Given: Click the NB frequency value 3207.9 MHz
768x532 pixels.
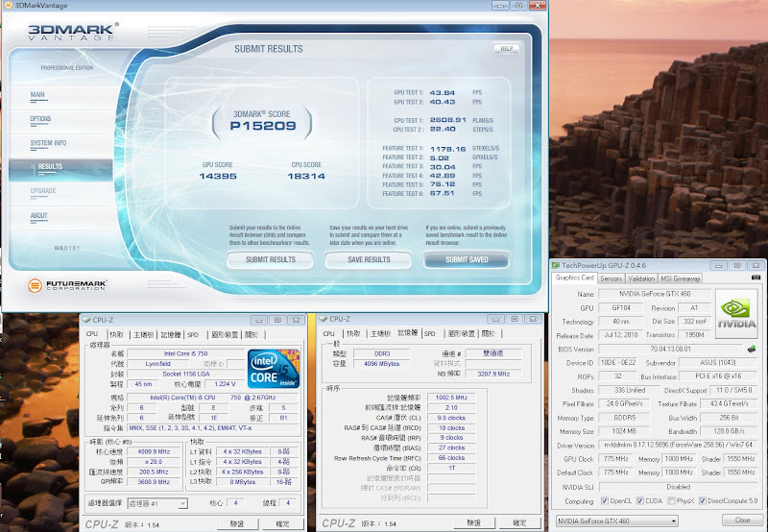Looking at the screenshot, I should click(x=493, y=374).
